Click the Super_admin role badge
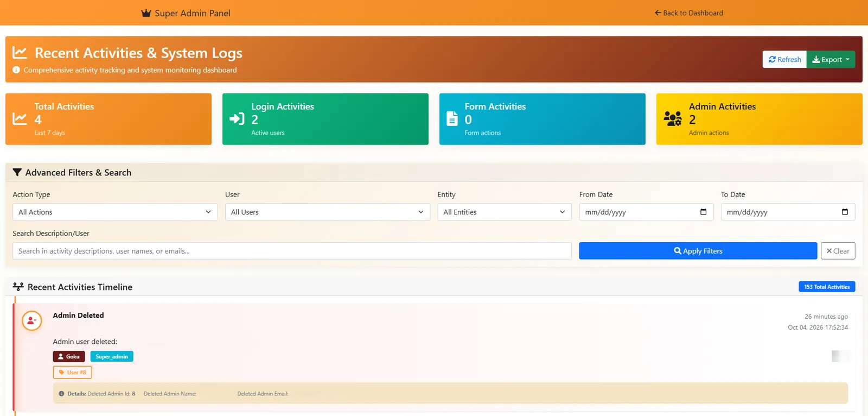This screenshot has width=868, height=416. pyautogui.click(x=112, y=357)
